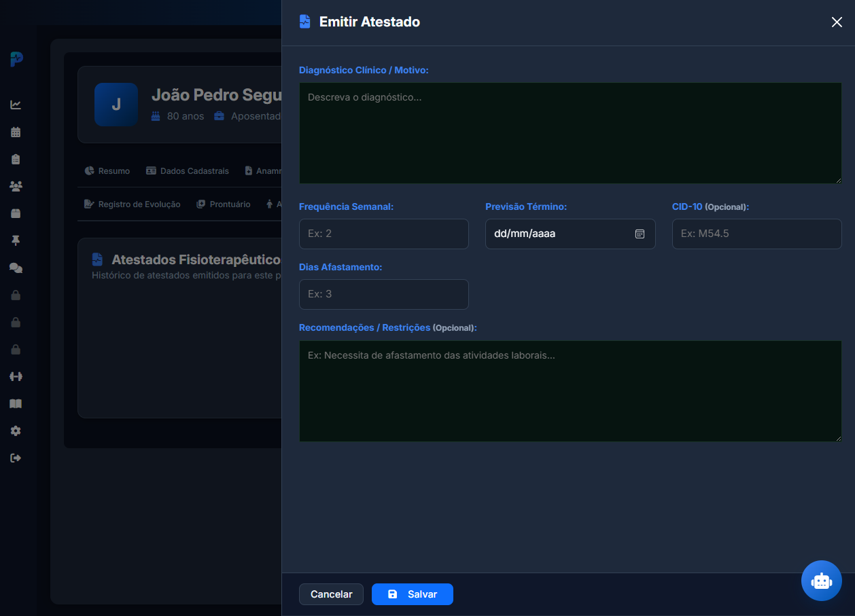Image resolution: width=855 pixels, height=616 pixels.
Task: Click the "Frequência Semanal:" label
Action: coord(347,206)
